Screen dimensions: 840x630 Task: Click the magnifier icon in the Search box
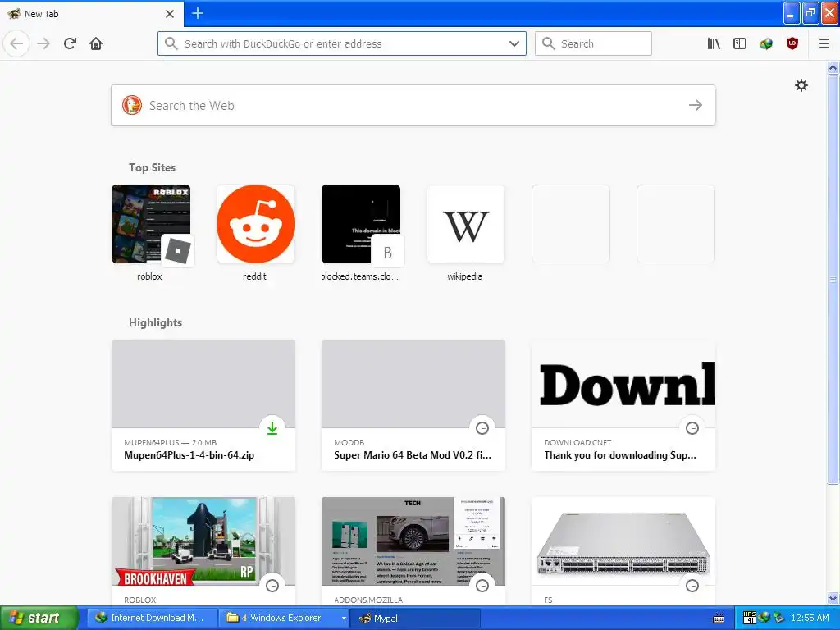pos(548,43)
